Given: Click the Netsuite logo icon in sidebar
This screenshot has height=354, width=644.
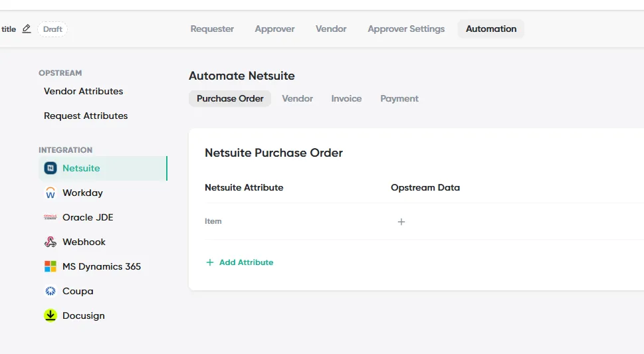Looking at the screenshot, I should (51, 168).
